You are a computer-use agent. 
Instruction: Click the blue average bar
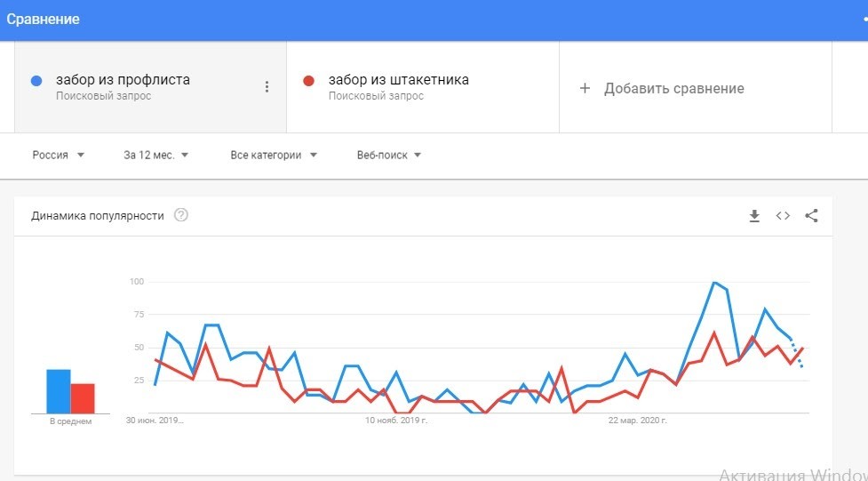coord(59,391)
